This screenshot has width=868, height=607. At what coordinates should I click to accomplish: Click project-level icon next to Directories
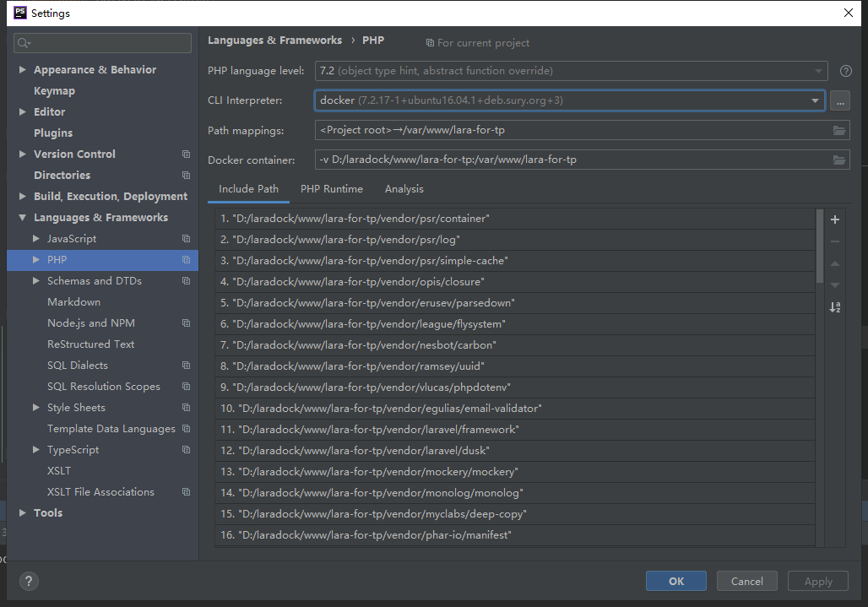point(186,175)
